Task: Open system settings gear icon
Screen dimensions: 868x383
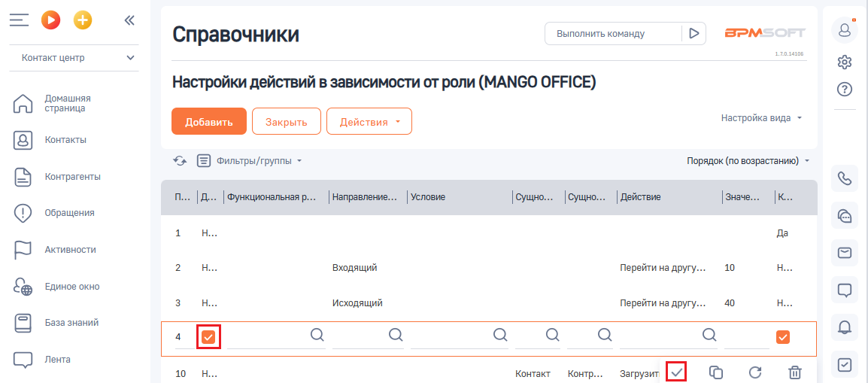Action: click(845, 62)
